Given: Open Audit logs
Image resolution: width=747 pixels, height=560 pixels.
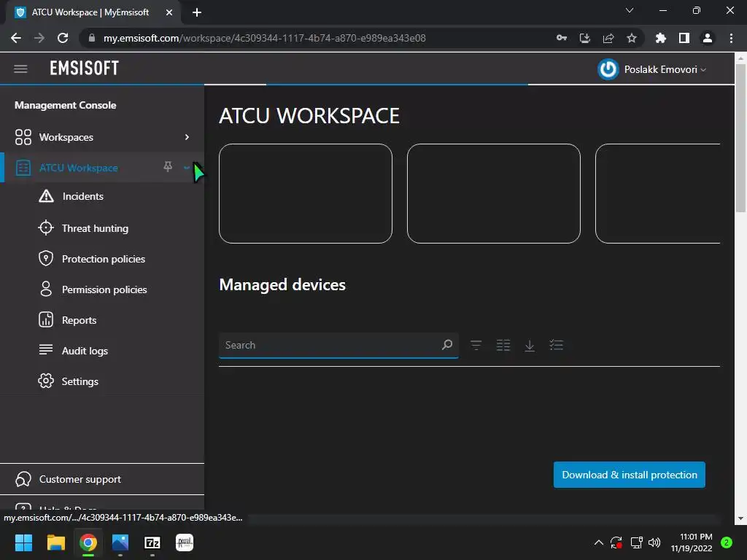Looking at the screenshot, I should pos(85,351).
